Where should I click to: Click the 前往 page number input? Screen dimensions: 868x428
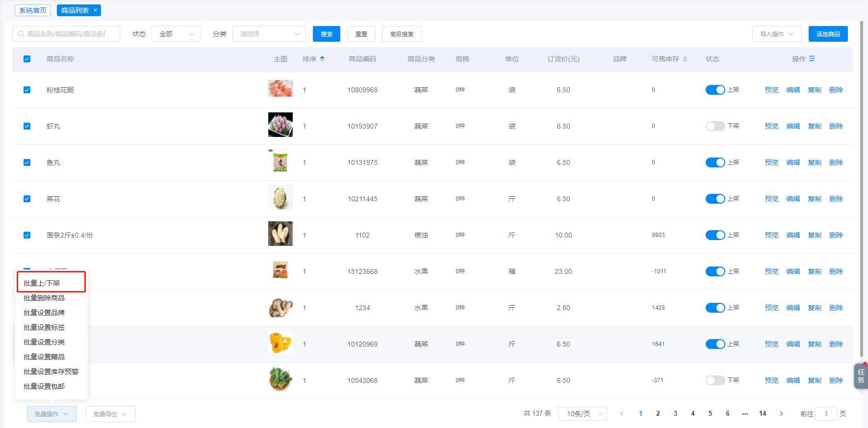click(x=826, y=414)
